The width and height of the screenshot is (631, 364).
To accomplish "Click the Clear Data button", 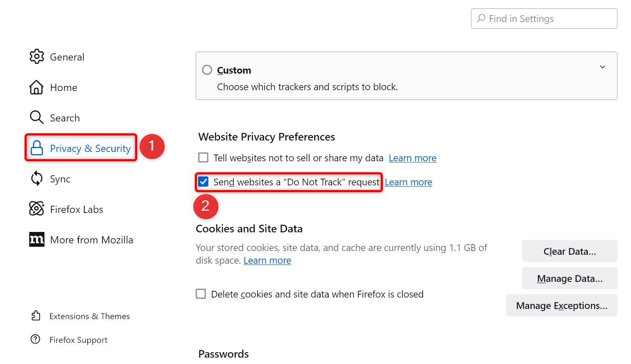I will point(569,251).
